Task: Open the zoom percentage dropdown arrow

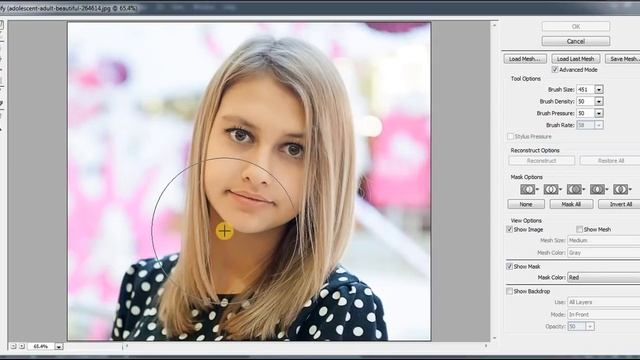Action: point(59,347)
